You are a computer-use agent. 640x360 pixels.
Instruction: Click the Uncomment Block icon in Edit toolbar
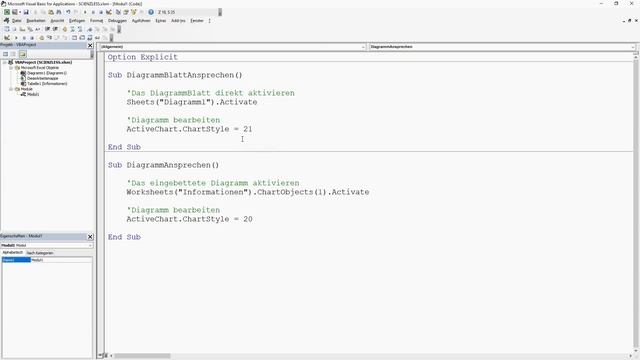pos(80,29)
